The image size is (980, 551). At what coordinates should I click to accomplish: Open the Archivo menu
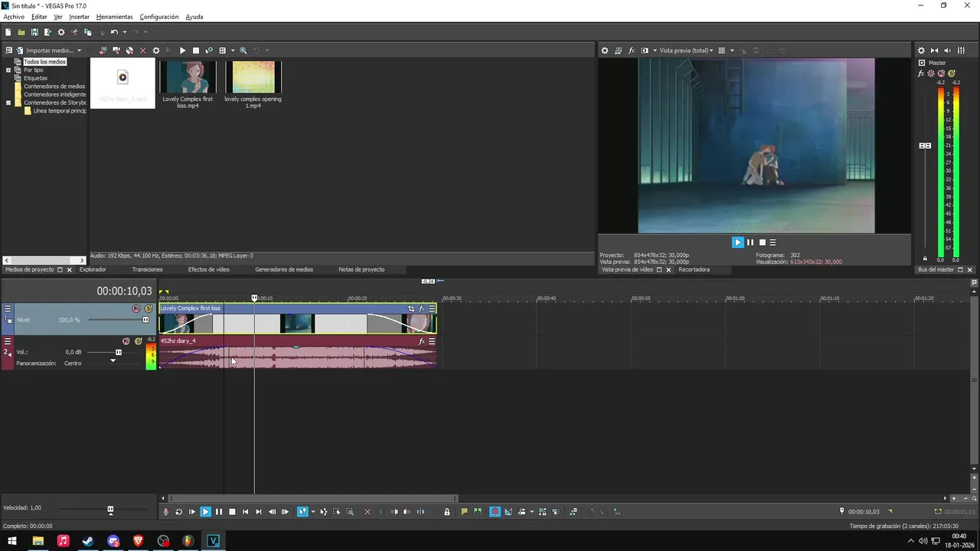[14, 17]
